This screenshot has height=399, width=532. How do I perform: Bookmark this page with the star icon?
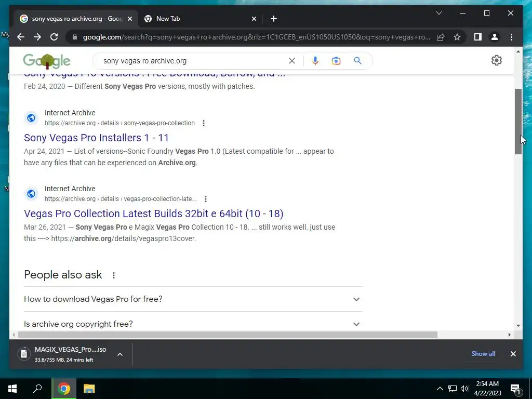[457, 37]
